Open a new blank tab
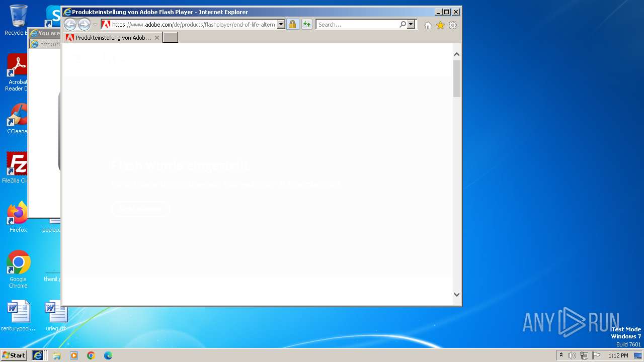 click(171, 37)
